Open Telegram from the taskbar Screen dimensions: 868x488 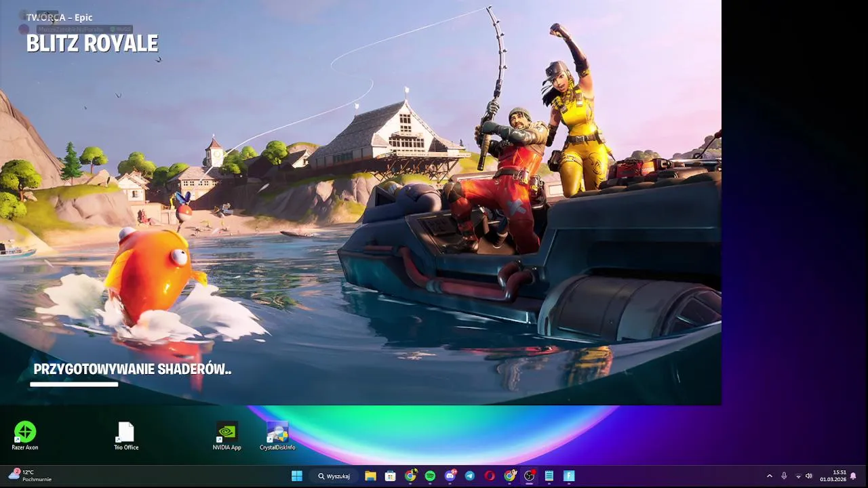(469, 476)
